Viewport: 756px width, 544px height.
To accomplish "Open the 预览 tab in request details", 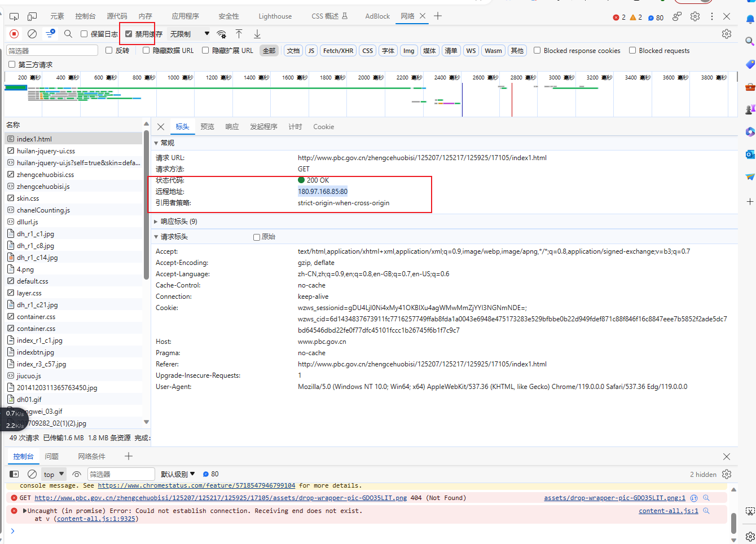I will coord(207,127).
